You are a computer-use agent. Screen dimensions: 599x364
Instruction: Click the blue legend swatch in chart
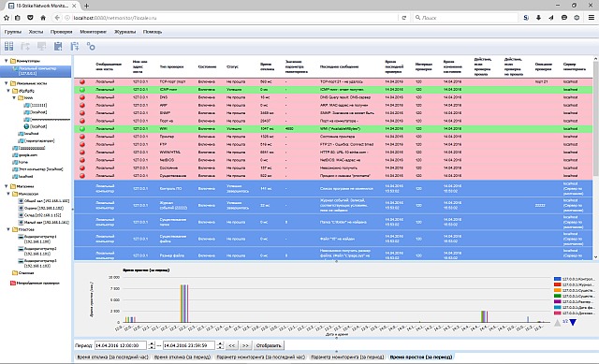[557, 279]
